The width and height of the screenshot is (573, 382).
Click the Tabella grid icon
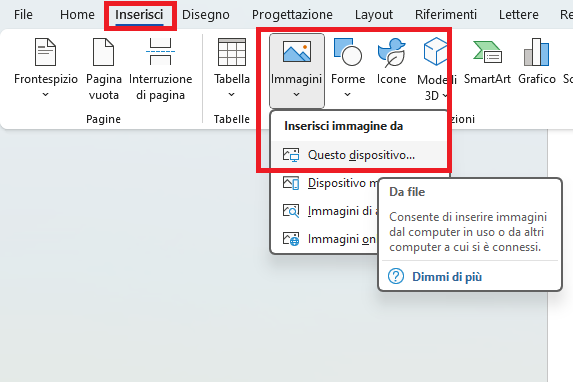click(232, 52)
